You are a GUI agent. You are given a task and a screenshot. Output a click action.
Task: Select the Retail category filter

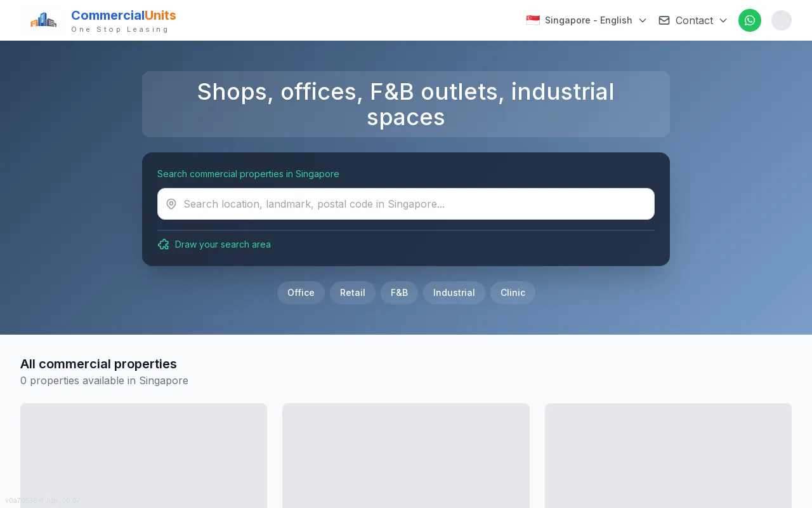353,293
